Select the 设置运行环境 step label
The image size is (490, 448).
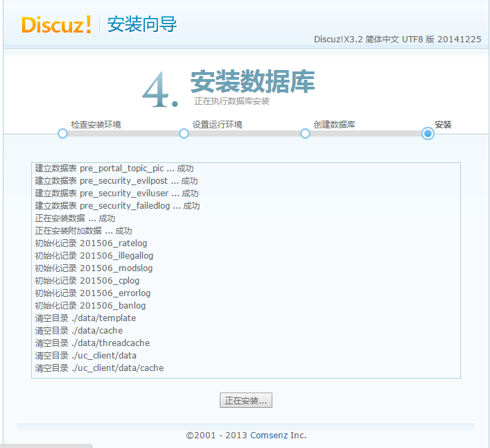pos(217,124)
